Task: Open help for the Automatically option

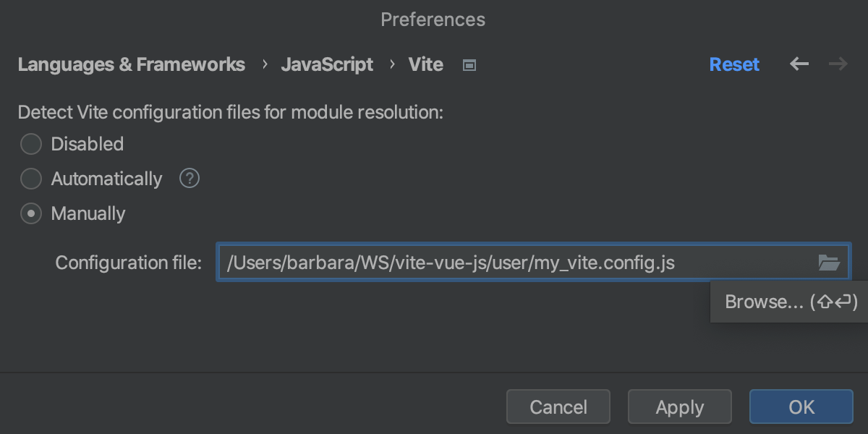Action: pos(189,178)
